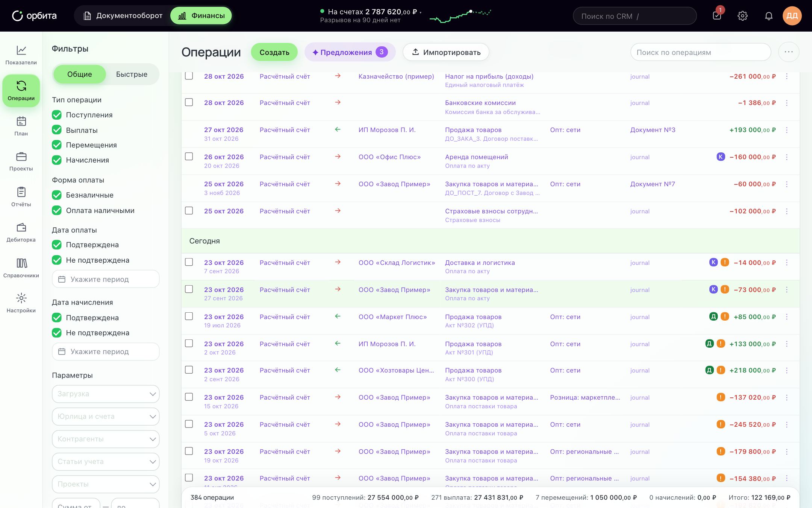Open Предложения suggestions button
The image size is (812, 508).
(350, 52)
